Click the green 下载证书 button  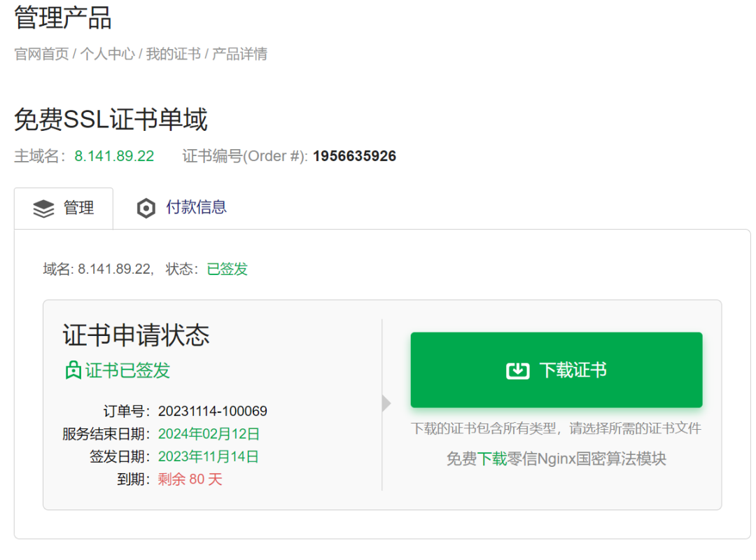(x=556, y=370)
